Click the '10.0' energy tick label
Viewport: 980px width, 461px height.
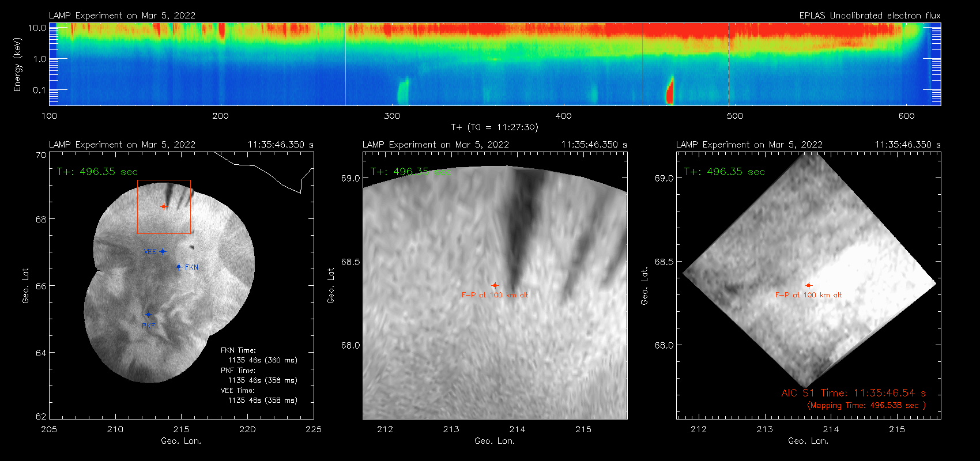[x=37, y=28]
